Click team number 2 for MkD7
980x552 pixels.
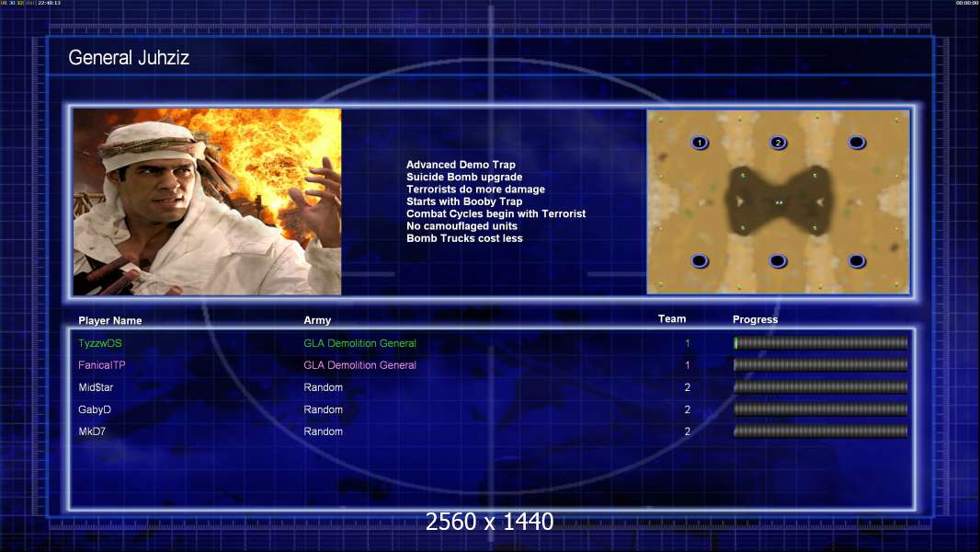click(x=688, y=431)
